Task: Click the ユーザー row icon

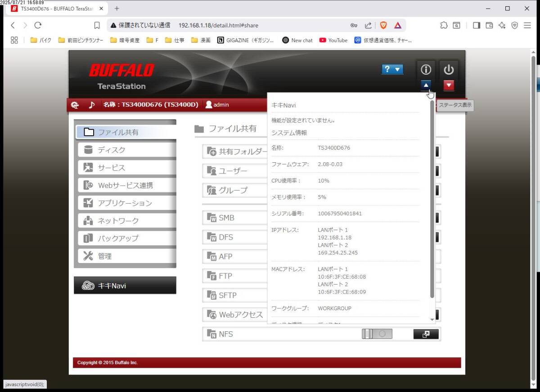Action: [x=211, y=171]
